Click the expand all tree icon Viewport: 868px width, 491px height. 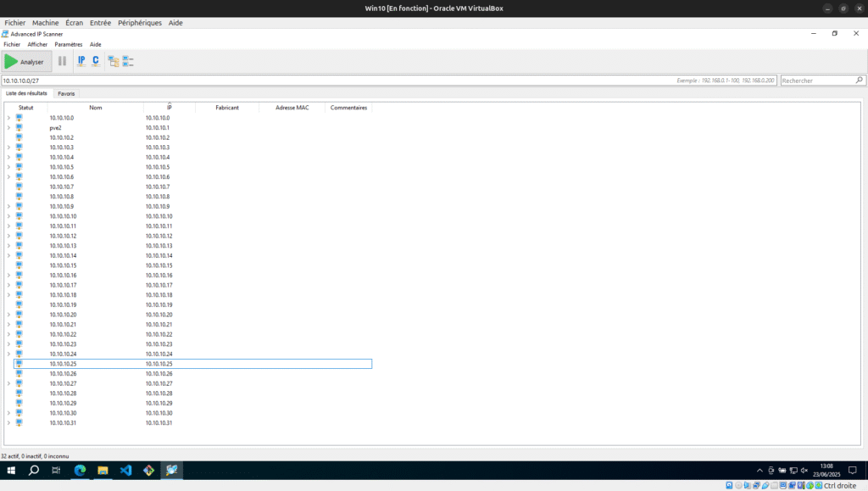114,61
